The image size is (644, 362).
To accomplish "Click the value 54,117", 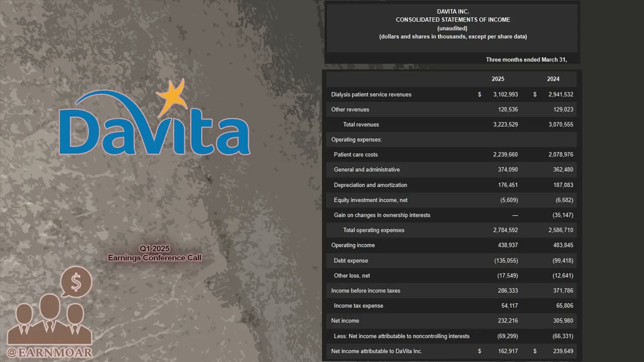I will click(x=509, y=306).
